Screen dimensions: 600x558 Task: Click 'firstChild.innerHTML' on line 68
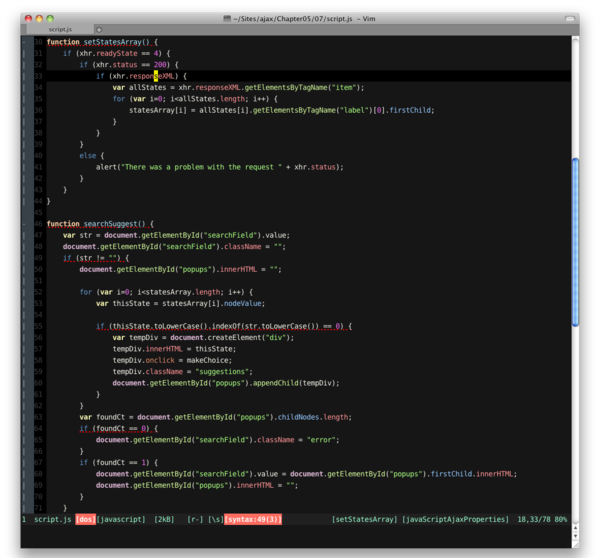472,474
